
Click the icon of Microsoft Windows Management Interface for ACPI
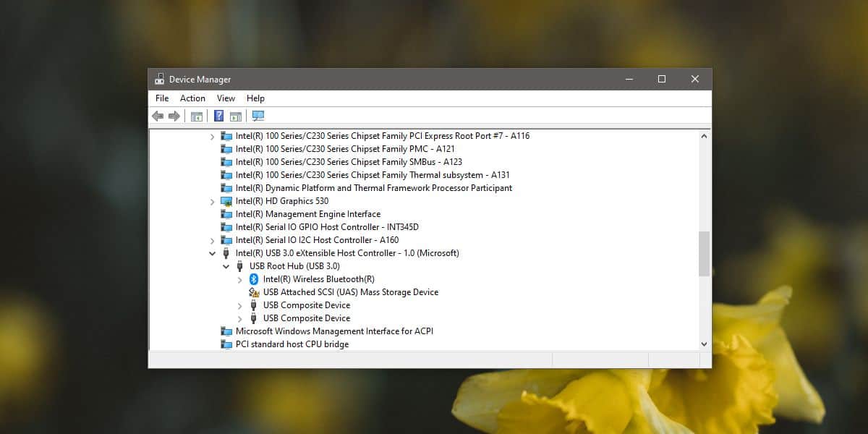(x=226, y=331)
